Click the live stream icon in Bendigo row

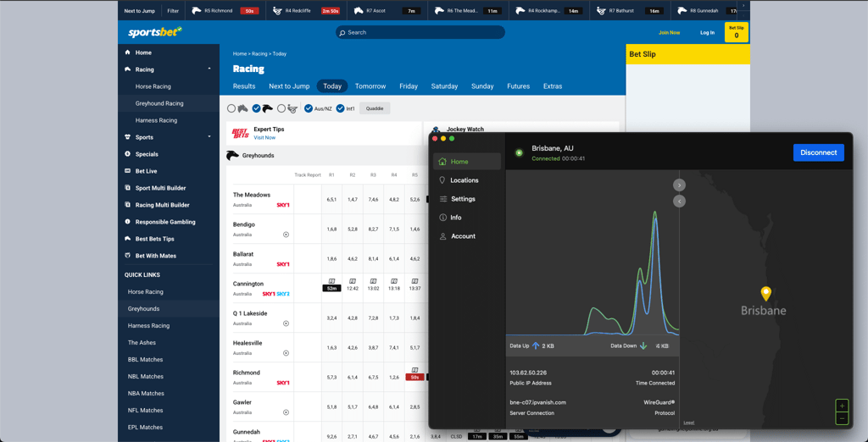[287, 235]
